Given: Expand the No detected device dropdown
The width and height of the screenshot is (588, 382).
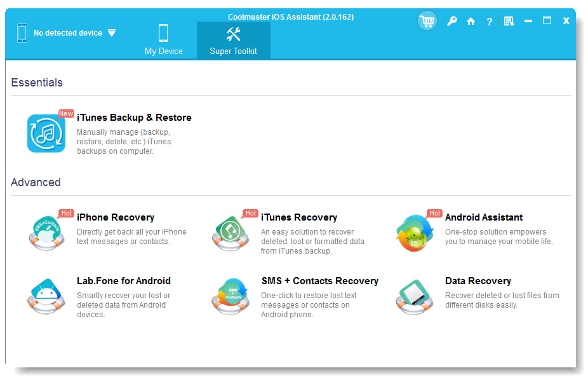Looking at the screenshot, I should click(x=112, y=33).
